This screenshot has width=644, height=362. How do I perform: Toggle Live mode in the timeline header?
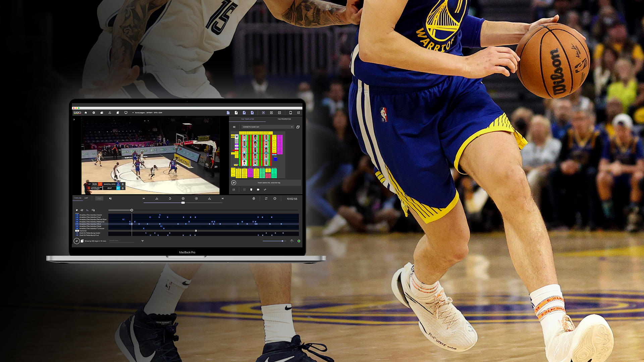(x=99, y=198)
